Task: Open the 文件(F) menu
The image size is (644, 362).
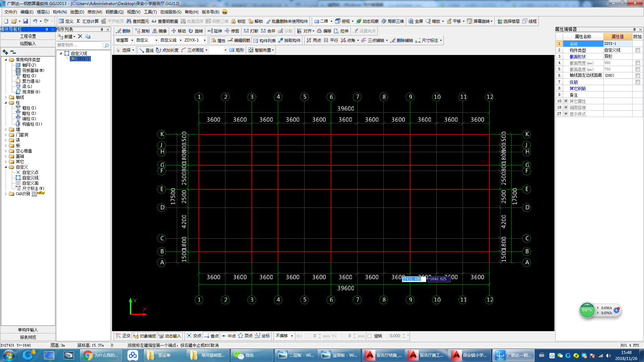Action: click(x=11, y=12)
